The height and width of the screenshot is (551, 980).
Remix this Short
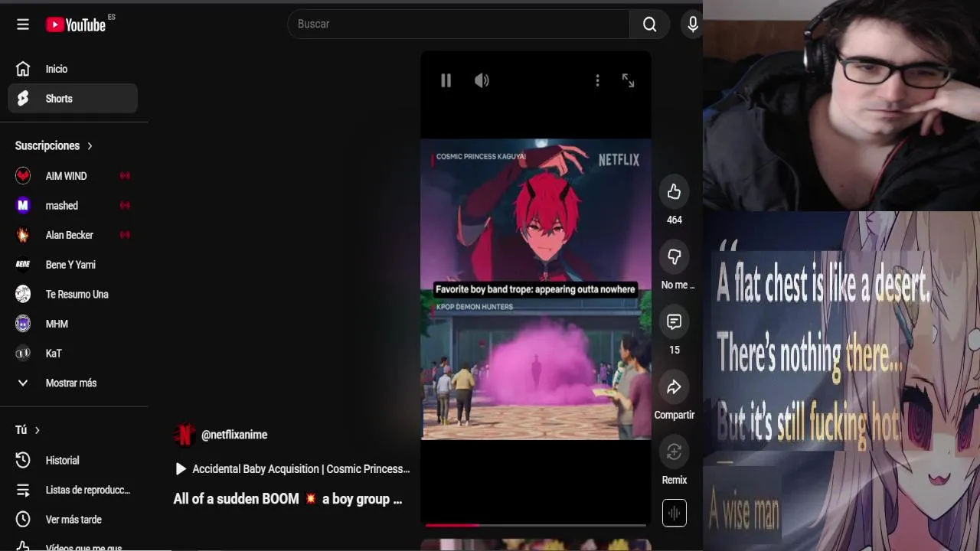(674, 452)
